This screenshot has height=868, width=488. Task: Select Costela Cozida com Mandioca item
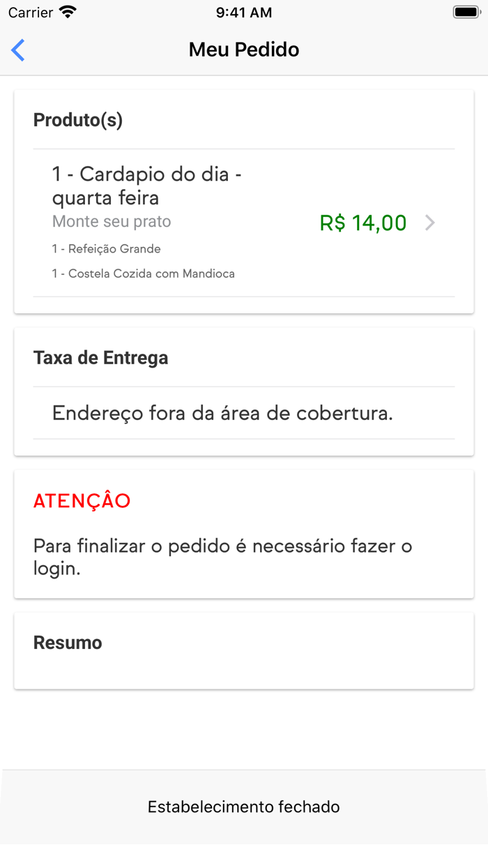pos(143,274)
